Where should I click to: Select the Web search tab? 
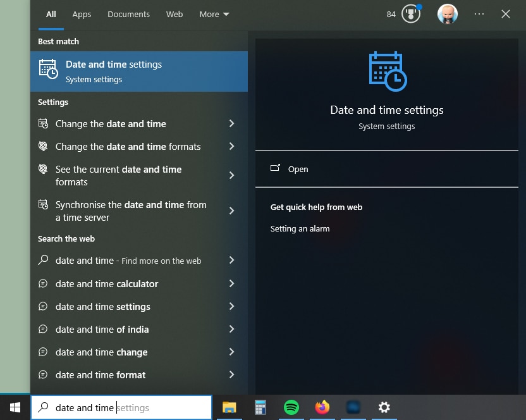pos(174,14)
